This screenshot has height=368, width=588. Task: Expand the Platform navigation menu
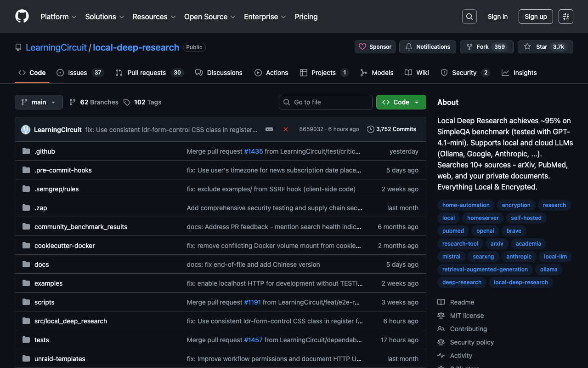point(58,17)
